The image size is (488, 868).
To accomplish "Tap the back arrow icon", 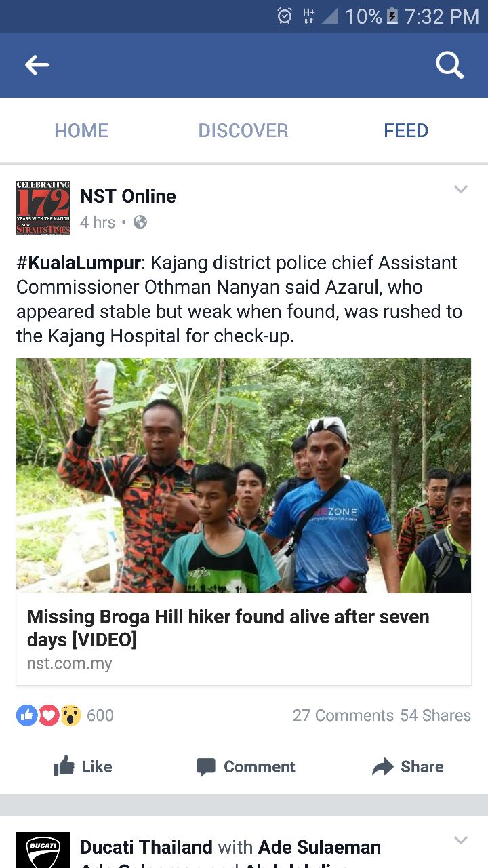I will [37, 65].
